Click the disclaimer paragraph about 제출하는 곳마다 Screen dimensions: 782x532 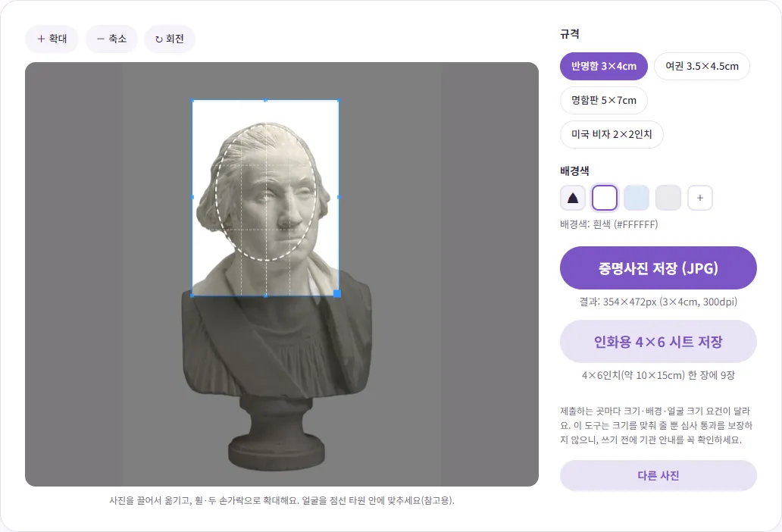[656, 425]
